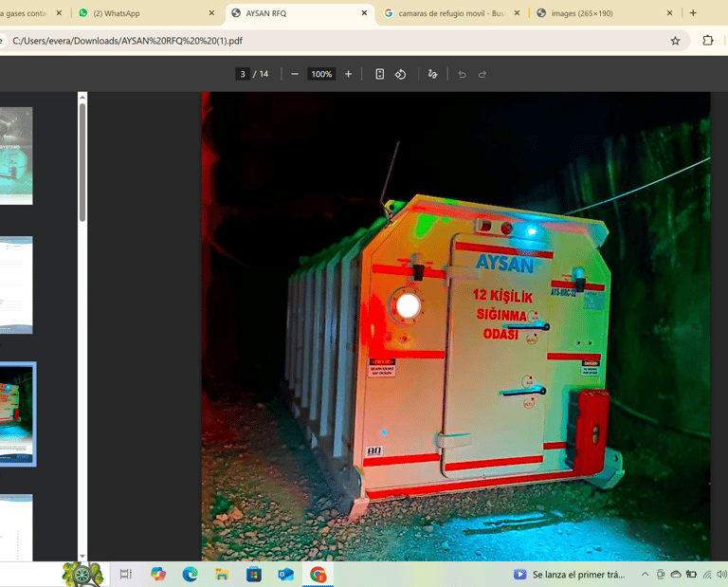
Task: Close the AYSAN RFQ tab
Action: (364, 13)
